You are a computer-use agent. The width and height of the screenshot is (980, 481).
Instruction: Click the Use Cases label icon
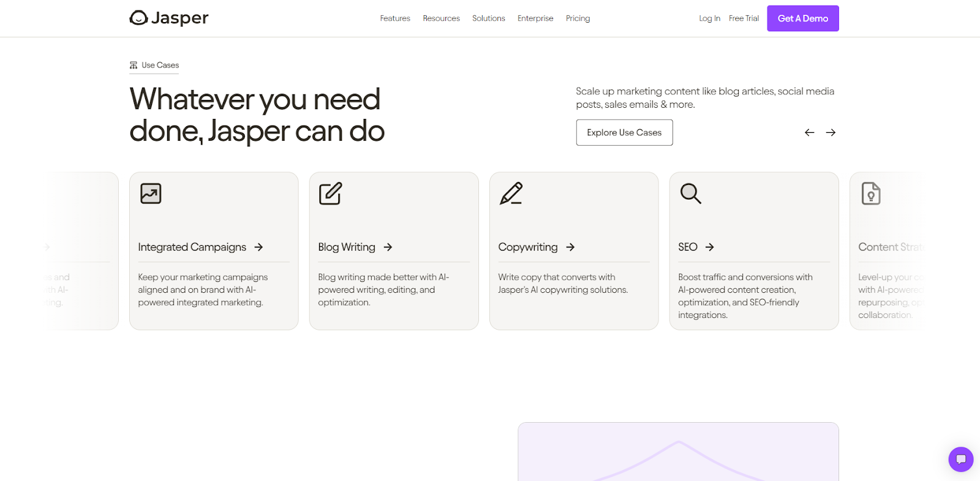coord(134,65)
